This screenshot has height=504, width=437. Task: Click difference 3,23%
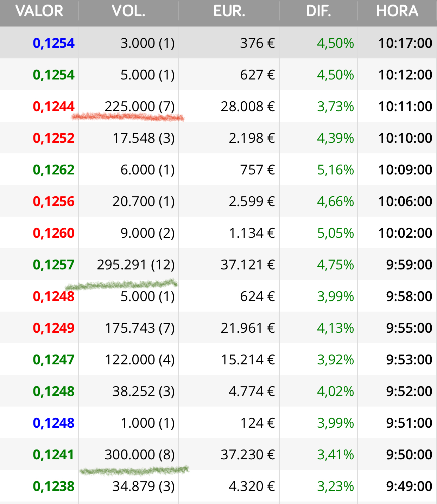click(335, 486)
